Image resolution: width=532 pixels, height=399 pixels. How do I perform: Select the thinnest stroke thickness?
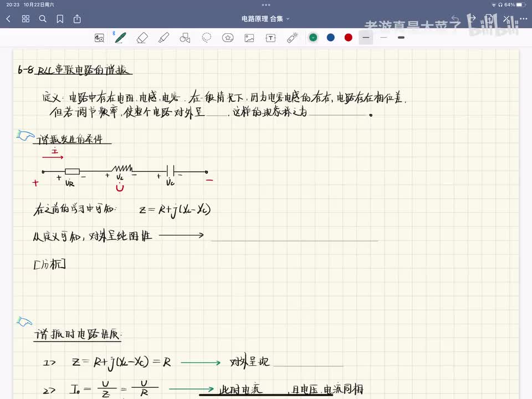point(383,38)
